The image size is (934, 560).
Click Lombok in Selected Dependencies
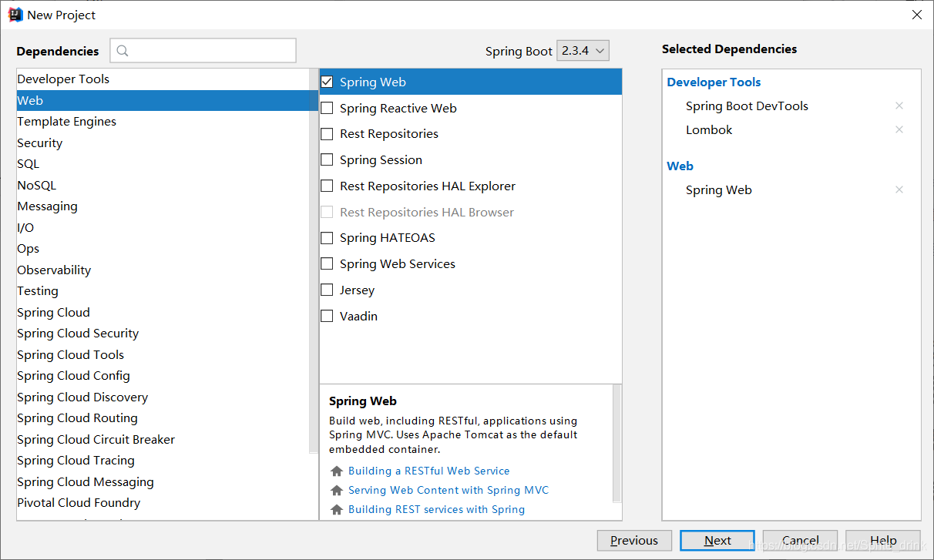709,130
